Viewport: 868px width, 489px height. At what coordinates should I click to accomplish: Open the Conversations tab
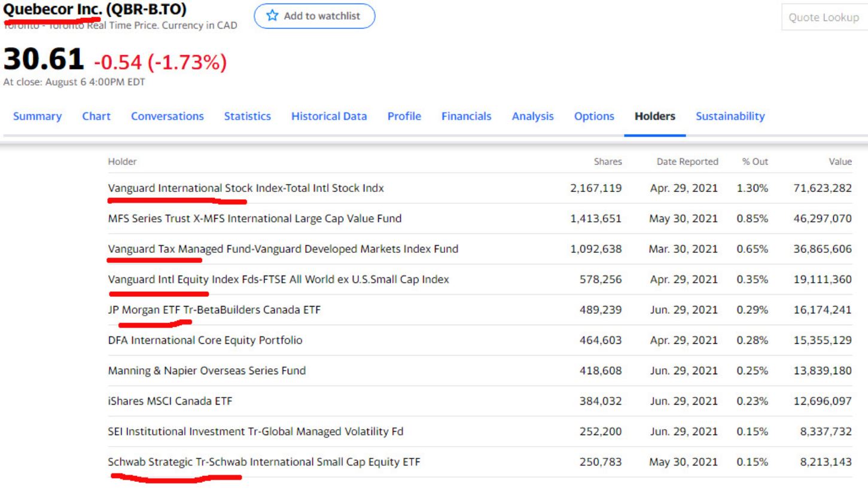point(167,117)
